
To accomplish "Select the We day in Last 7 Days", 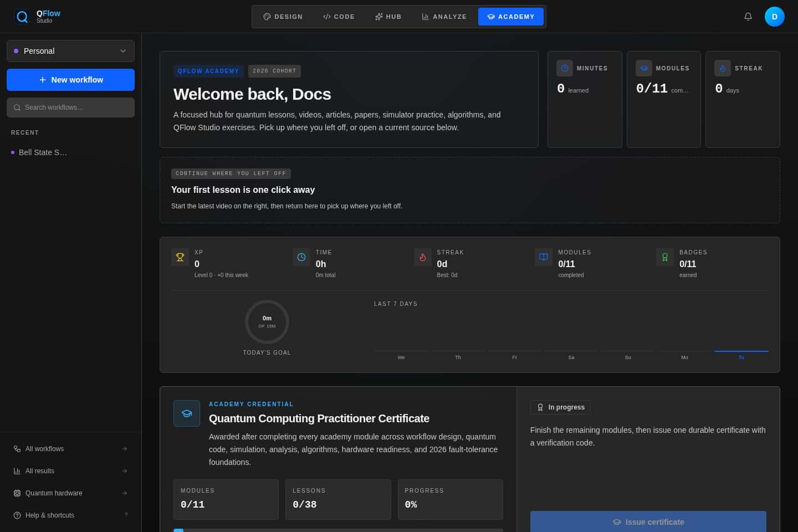I will (401, 357).
